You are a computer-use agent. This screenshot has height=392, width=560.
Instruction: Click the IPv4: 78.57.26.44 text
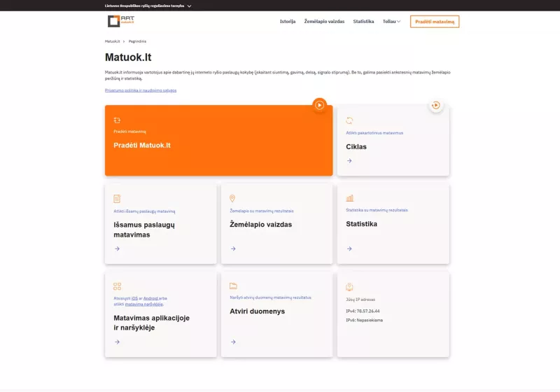click(x=363, y=311)
